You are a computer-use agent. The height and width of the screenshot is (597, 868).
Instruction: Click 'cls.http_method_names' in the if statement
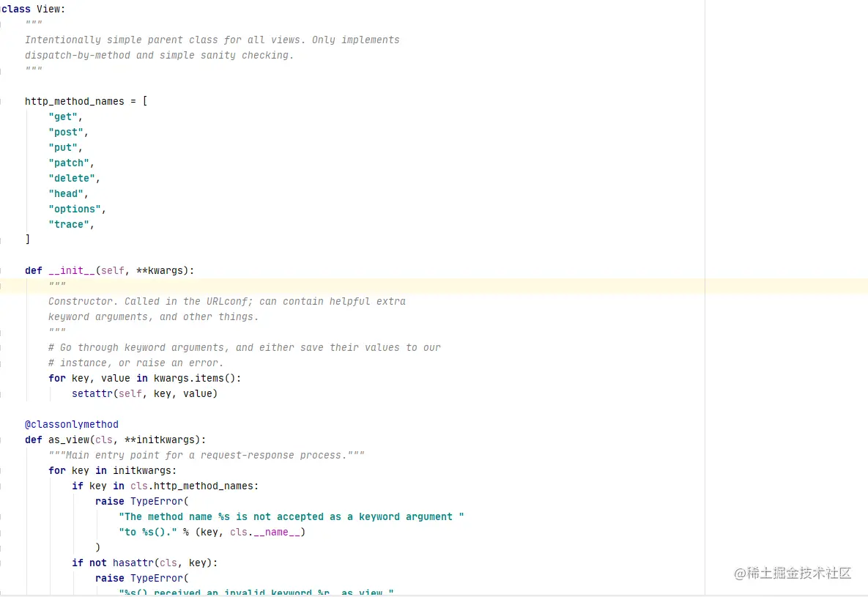click(x=191, y=486)
